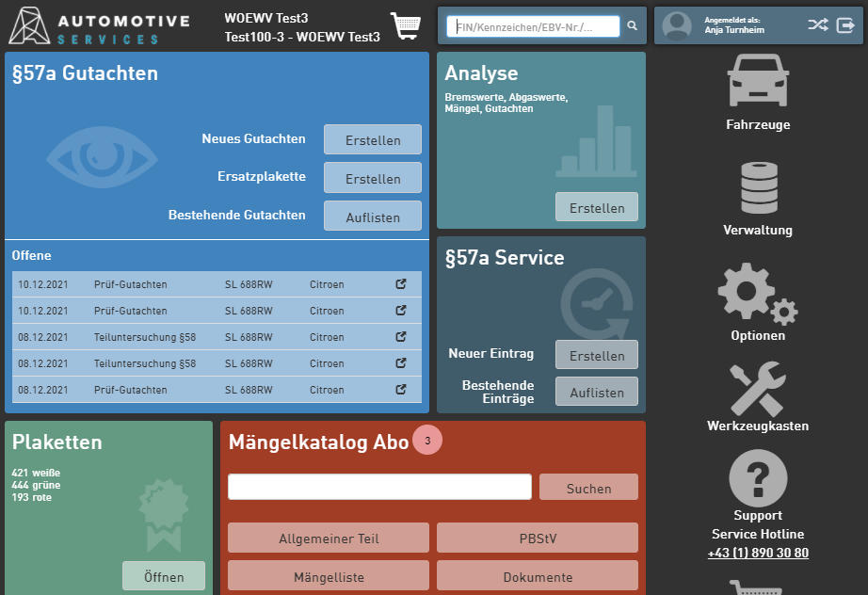Click the Support question mark icon
The height and width of the screenshot is (595, 868).
[758, 478]
